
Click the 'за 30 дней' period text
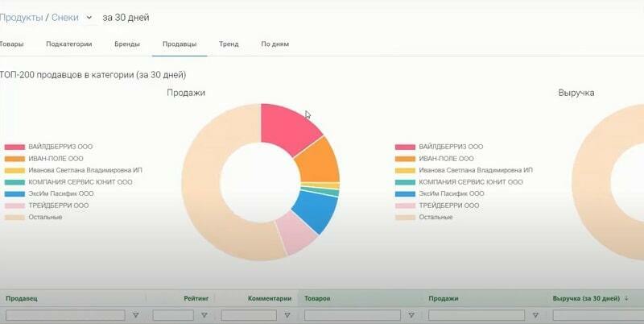(x=126, y=18)
